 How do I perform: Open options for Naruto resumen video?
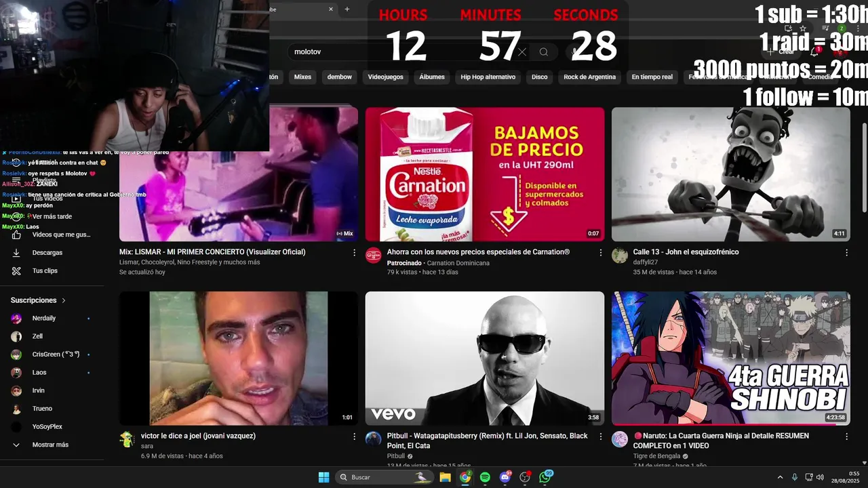point(846,436)
